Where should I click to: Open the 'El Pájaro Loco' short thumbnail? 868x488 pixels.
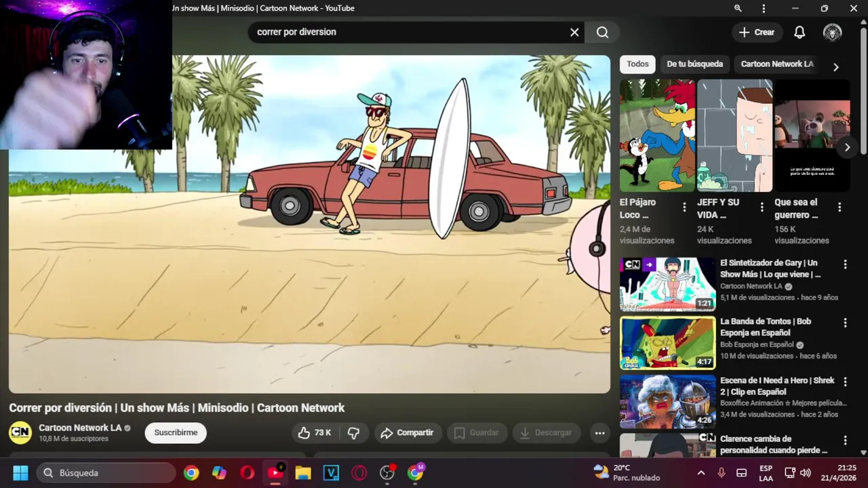coord(657,136)
